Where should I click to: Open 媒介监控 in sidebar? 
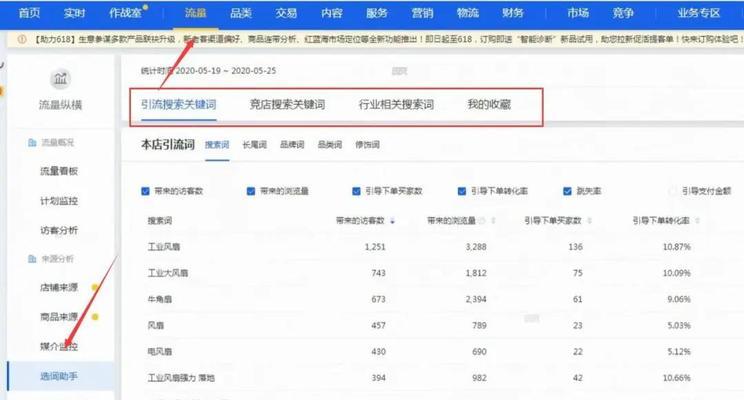pyautogui.click(x=59, y=346)
